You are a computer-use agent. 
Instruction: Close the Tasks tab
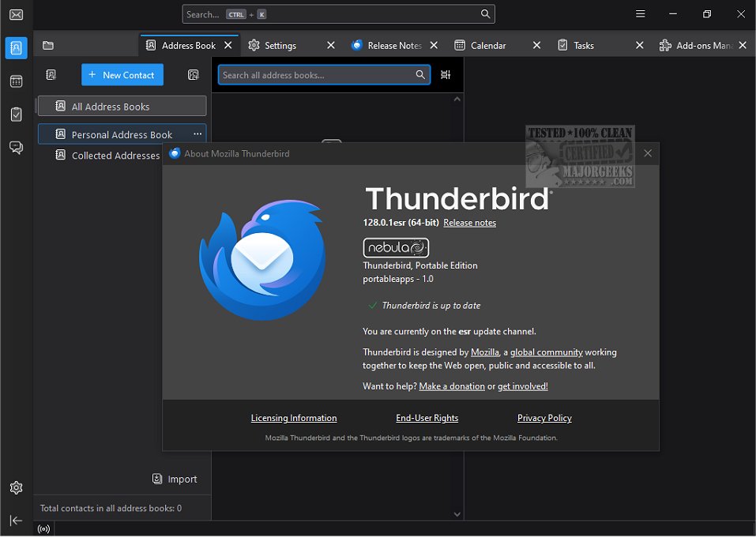pos(639,45)
